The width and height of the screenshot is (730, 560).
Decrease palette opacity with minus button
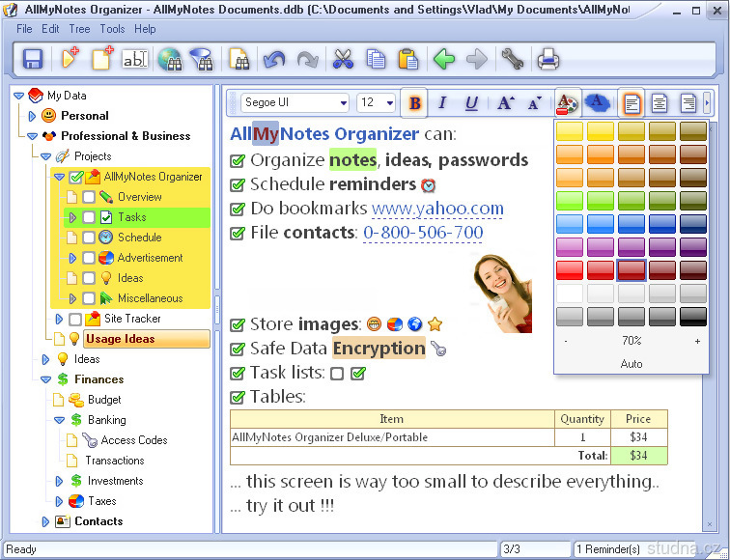click(566, 341)
